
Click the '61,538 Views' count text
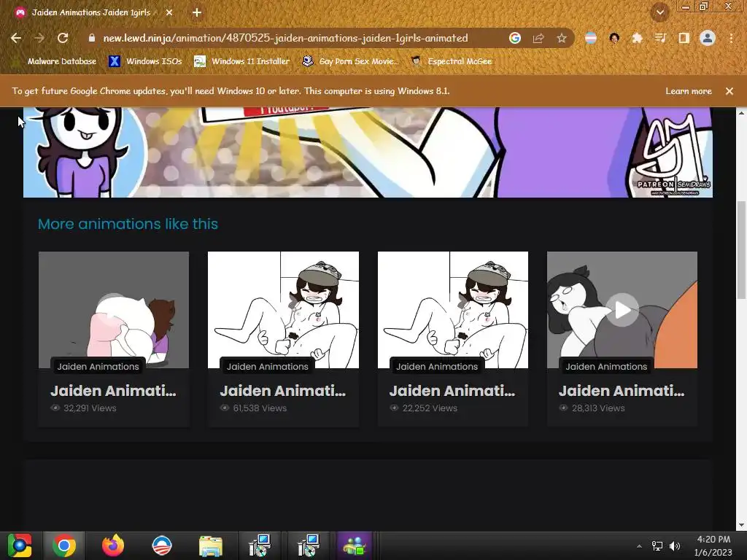260,408
